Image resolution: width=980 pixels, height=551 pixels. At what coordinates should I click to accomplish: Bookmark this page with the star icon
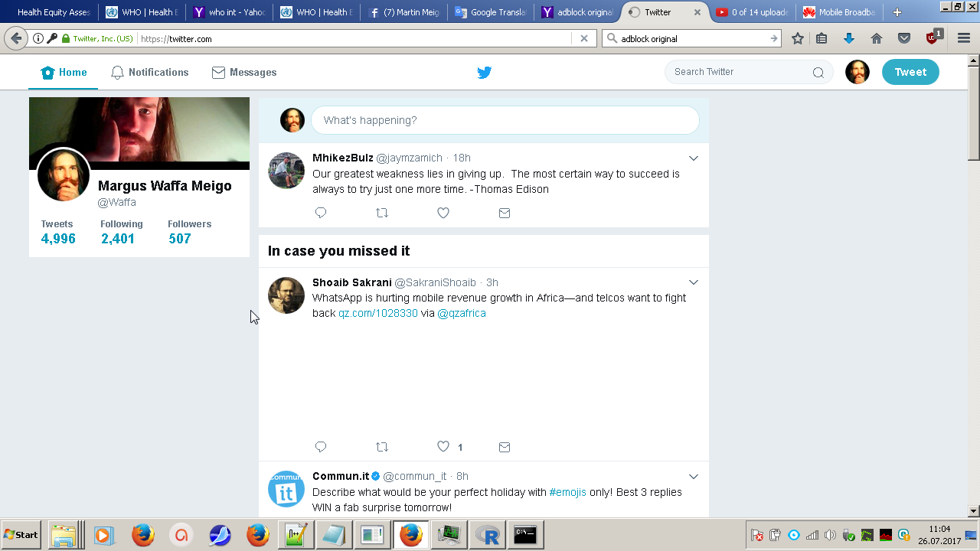(797, 38)
